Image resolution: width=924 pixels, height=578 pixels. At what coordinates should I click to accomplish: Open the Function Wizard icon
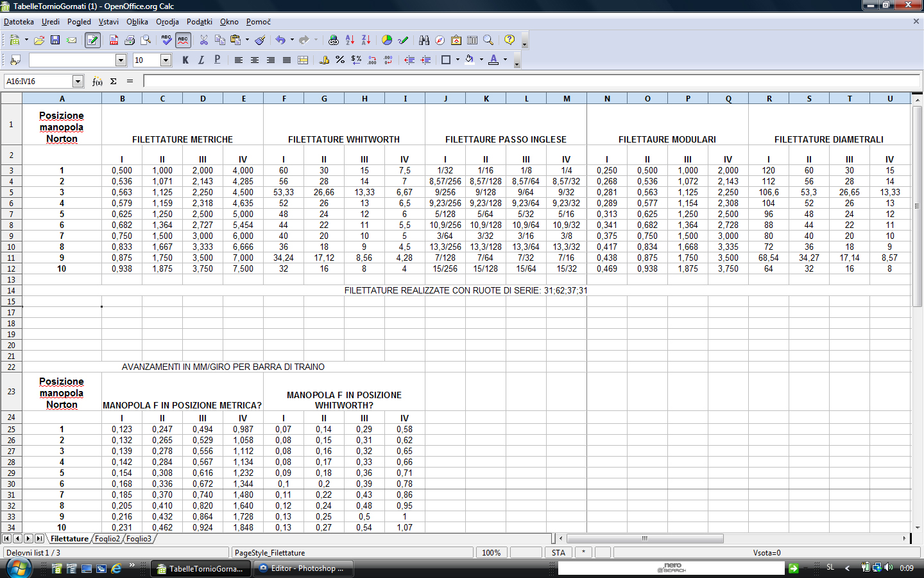click(x=98, y=82)
